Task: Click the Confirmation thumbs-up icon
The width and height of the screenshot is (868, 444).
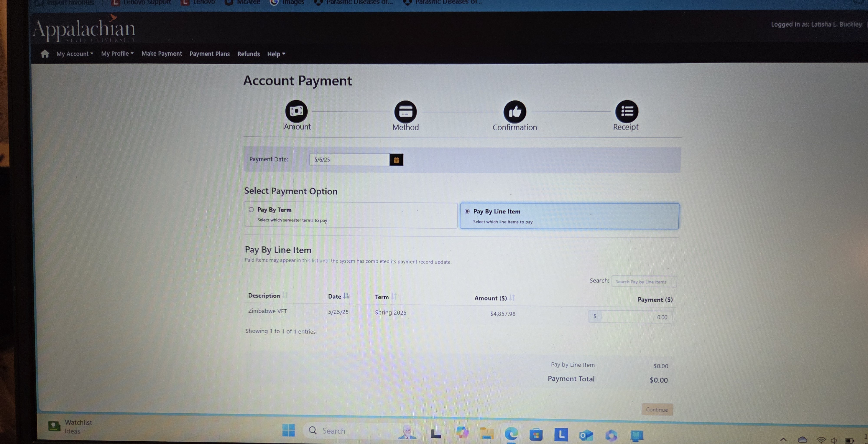Action: coord(515,112)
